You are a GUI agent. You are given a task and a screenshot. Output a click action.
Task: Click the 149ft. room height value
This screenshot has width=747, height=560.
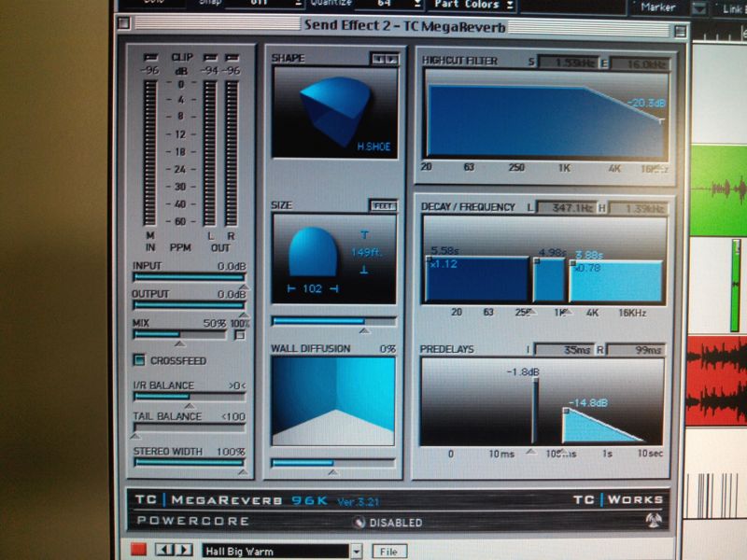tap(366, 252)
